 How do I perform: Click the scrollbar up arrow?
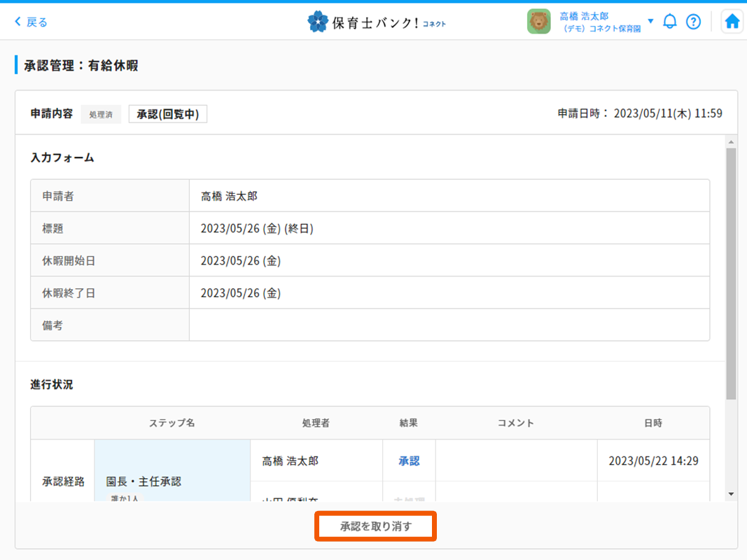click(x=731, y=142)
